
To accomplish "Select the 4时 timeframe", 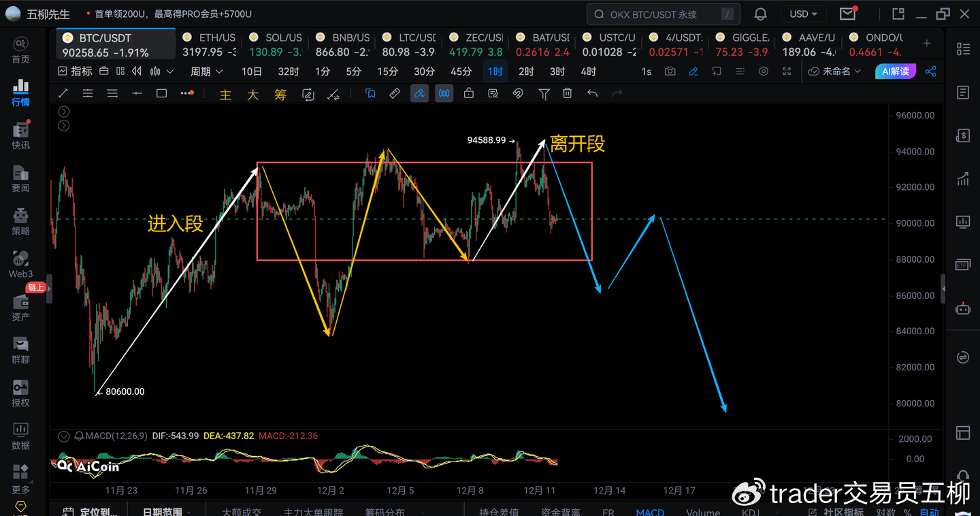I will pos(588,71).
